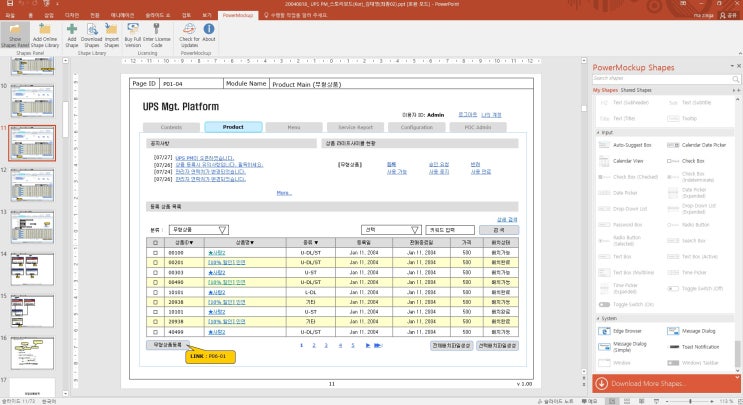The height and width of the screenshot is (405, 743).
Task: Click the More.. link under notices
Action: click(284, 193)
